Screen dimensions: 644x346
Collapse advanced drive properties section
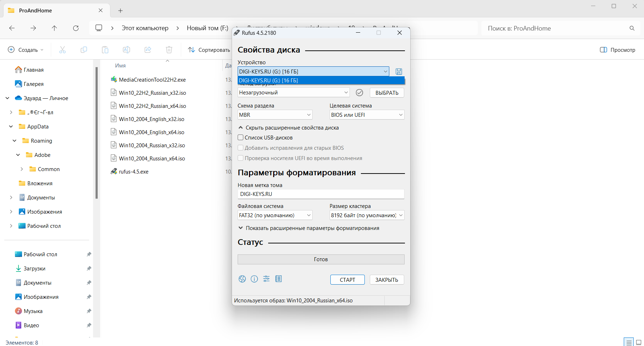click(288, 128)
